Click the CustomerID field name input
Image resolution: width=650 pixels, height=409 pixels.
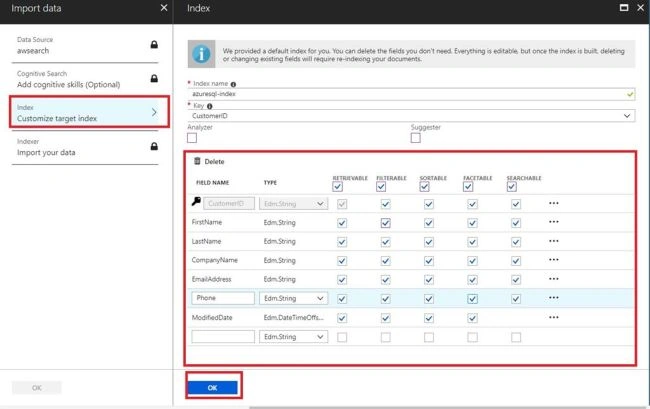tap(229, 203)
